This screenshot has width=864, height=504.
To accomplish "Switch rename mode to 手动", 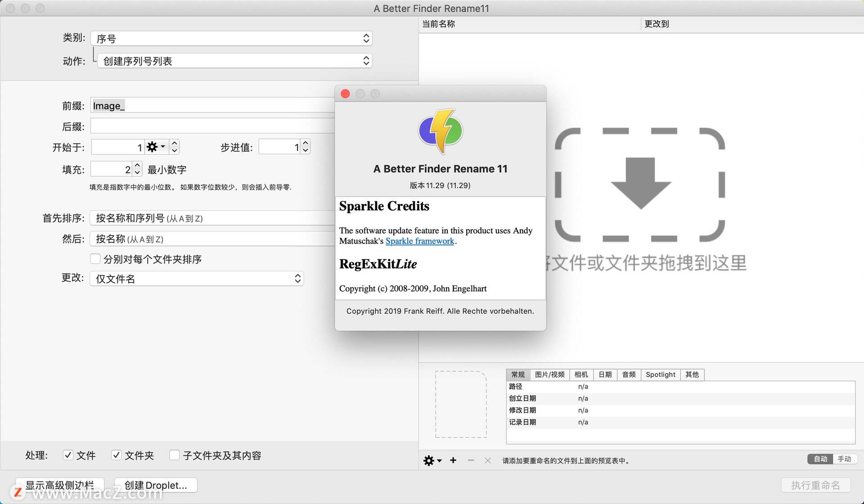I will click(845, 459).
